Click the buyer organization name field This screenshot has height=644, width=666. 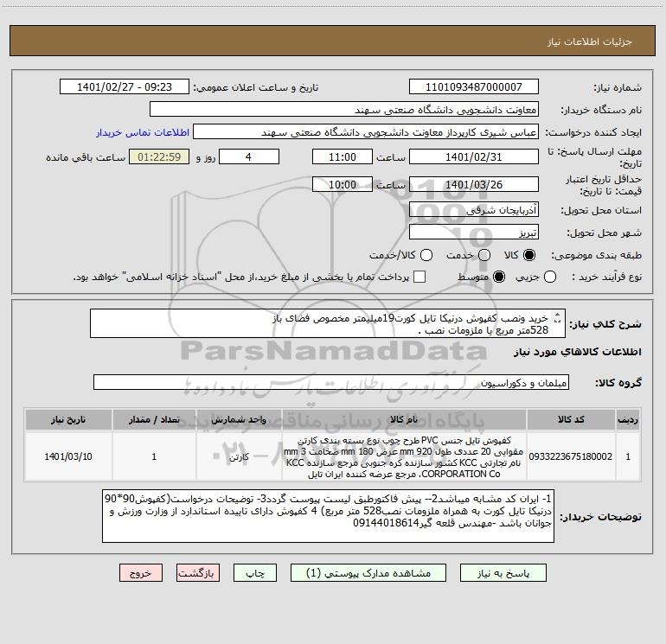pos(344,109)
